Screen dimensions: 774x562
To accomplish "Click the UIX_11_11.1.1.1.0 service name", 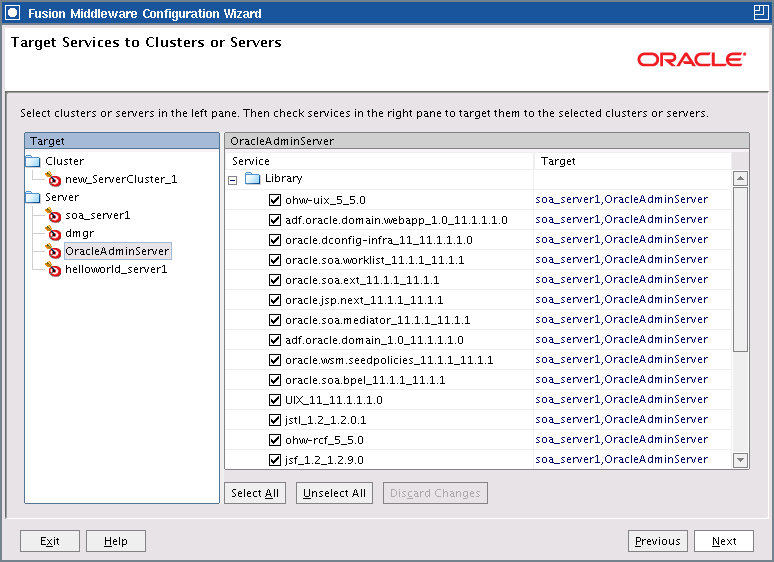I will pyautogui.click(x=334, y=400).
